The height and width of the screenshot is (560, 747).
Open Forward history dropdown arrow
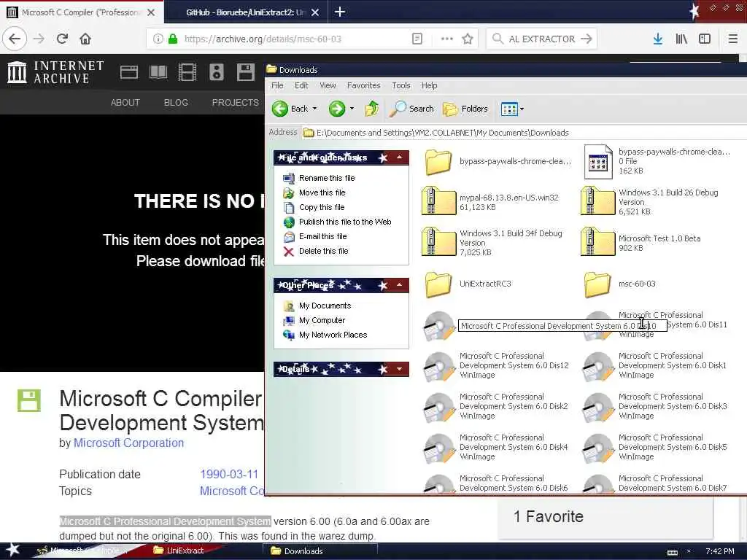click(352, 109)
